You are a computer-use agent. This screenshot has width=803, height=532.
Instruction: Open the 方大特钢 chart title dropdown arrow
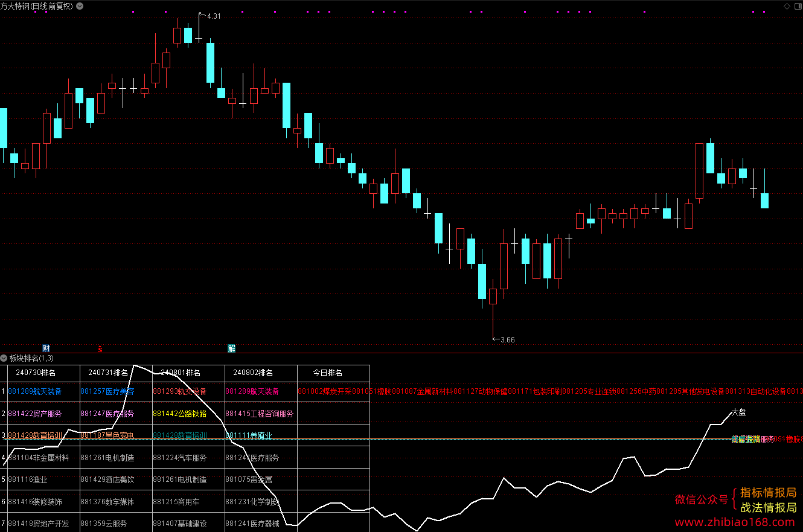click(x=81, y=6)
